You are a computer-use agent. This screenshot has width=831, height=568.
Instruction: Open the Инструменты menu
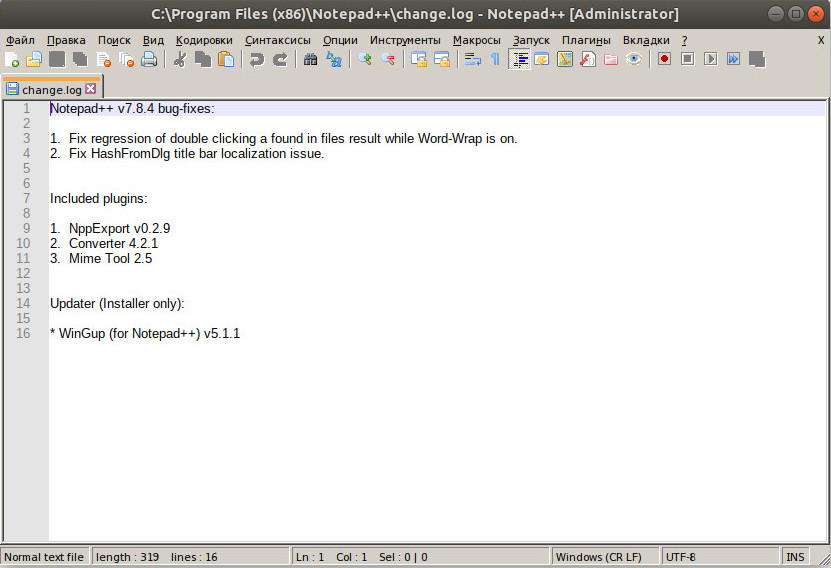(405, 40)
